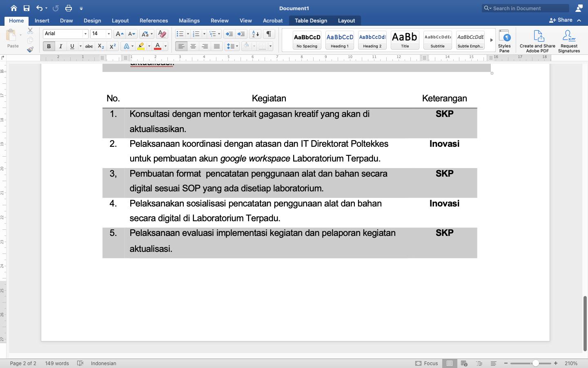Open the font size dropdown
The width and height of the screenshot is (588, 368).
tap(108, 34)
